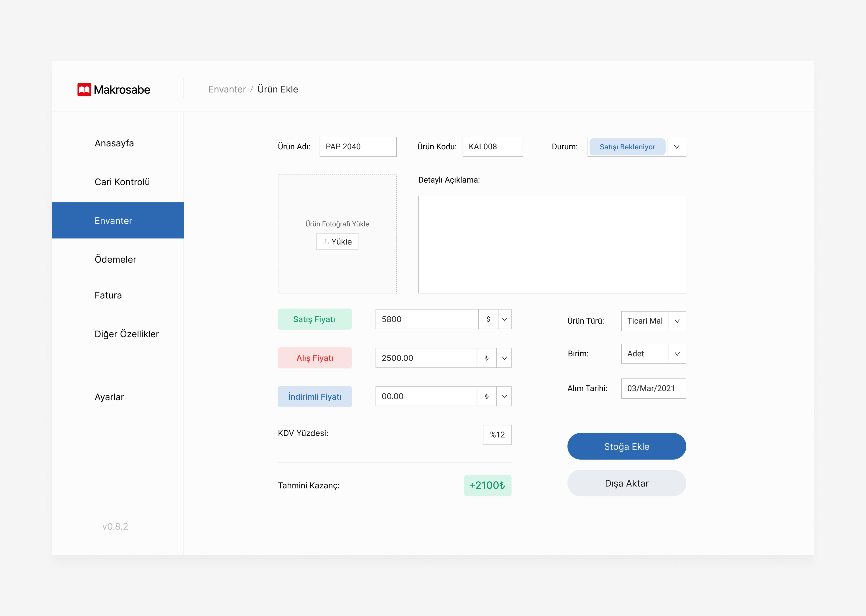Click the Detaylı Açıklama label
The width and height of the screenshot is (866, 616).
tap(449, 180)
